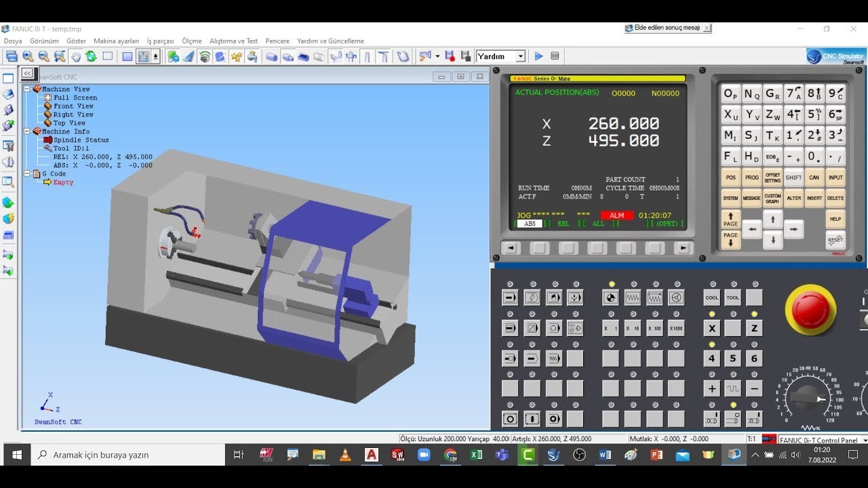This screenshot has height=488, width=868.
Task: Click the plus jog direction button
Action: [711, 389]
